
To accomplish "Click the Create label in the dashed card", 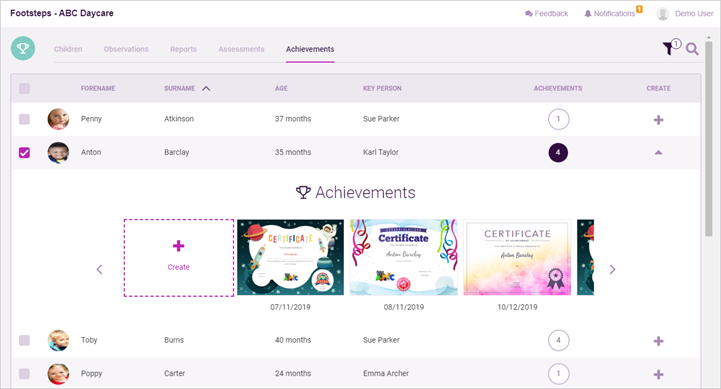I will click(178, 267).
